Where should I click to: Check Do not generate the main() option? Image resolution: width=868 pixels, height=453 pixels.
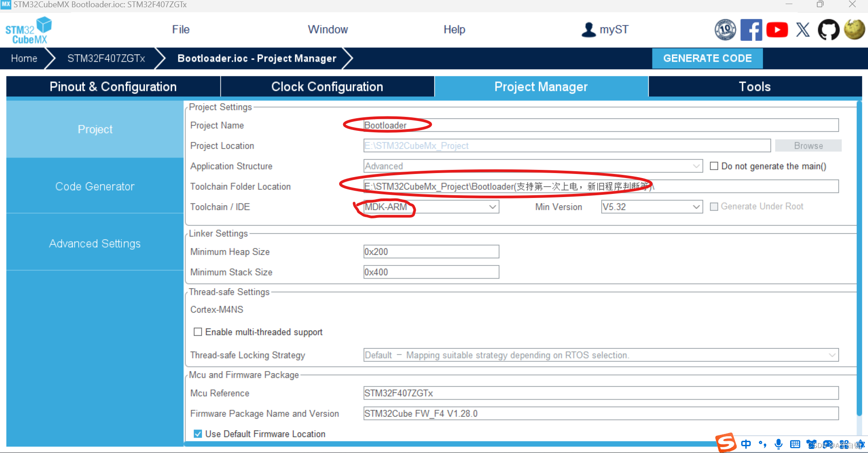(714, 166)
